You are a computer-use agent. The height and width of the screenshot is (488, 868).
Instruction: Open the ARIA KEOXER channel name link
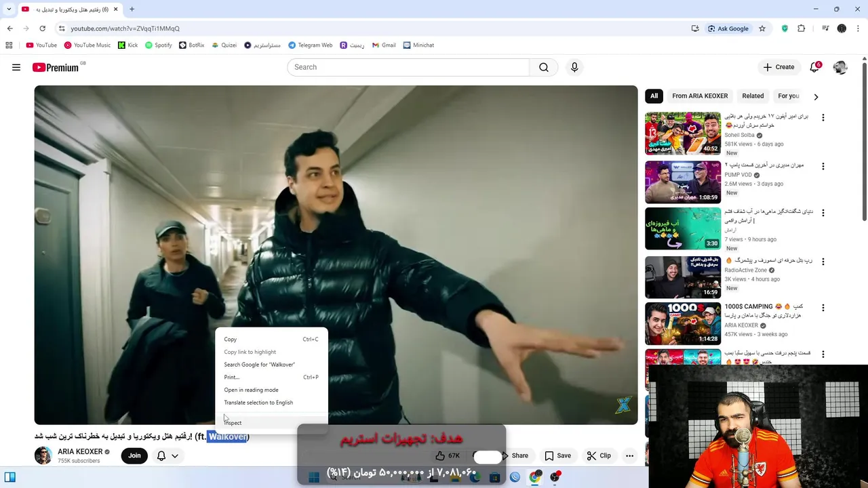80,452
